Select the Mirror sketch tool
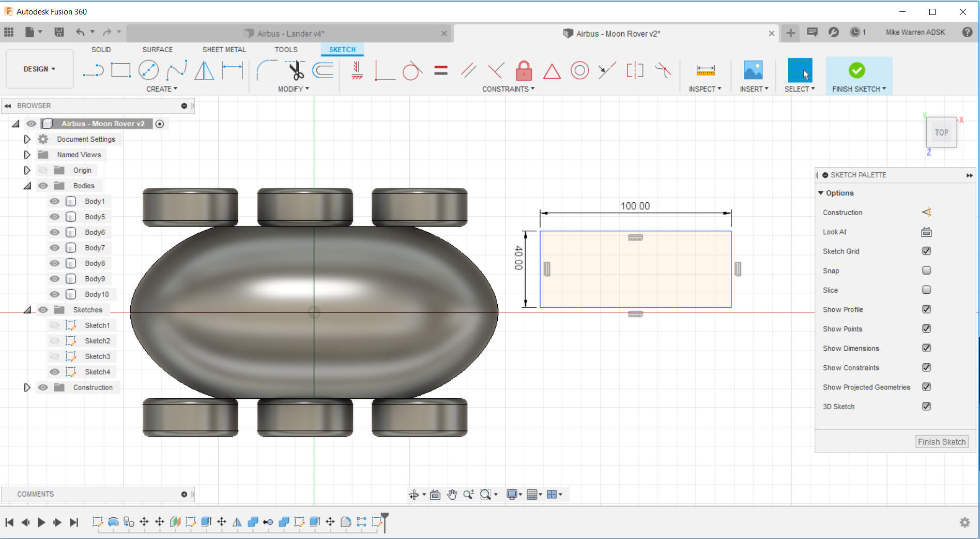 [x=204, y=70]
